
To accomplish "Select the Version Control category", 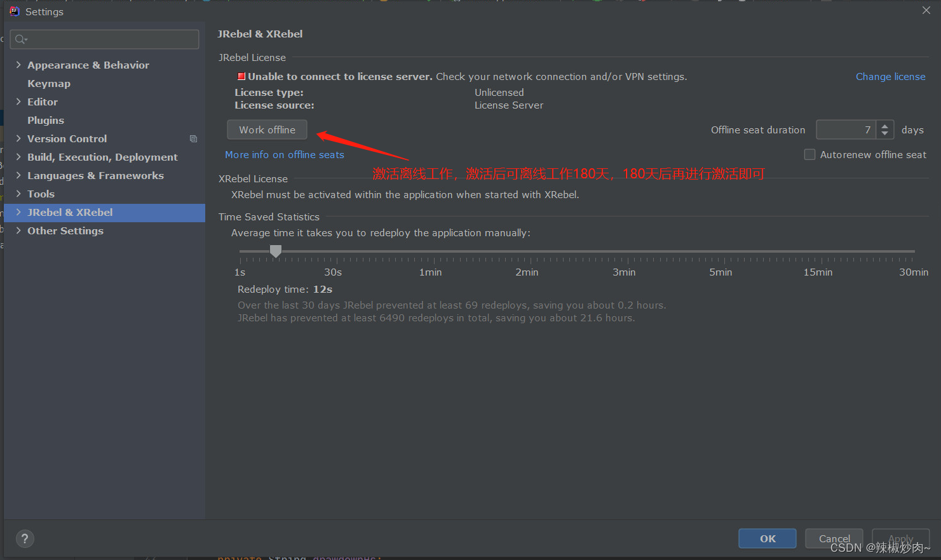I will (x=67, y=138).
